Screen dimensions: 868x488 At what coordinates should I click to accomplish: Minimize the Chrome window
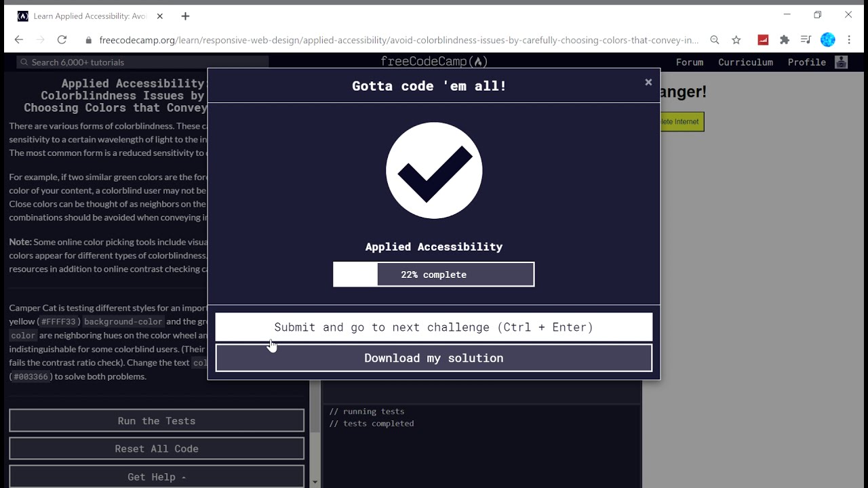point(787,14)
